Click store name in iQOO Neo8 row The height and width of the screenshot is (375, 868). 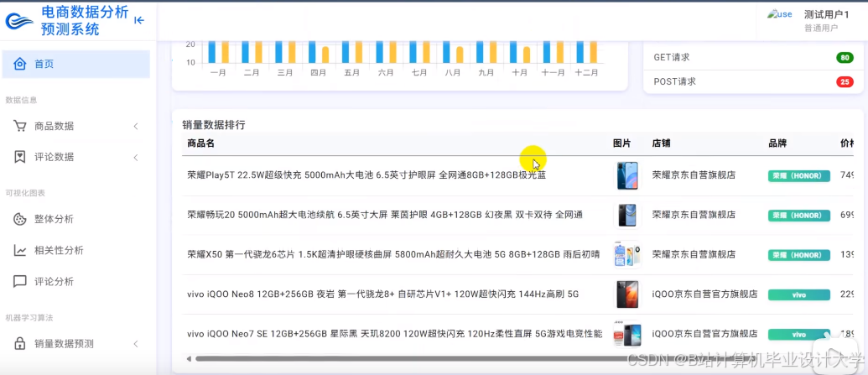click(x=704, y=294)
